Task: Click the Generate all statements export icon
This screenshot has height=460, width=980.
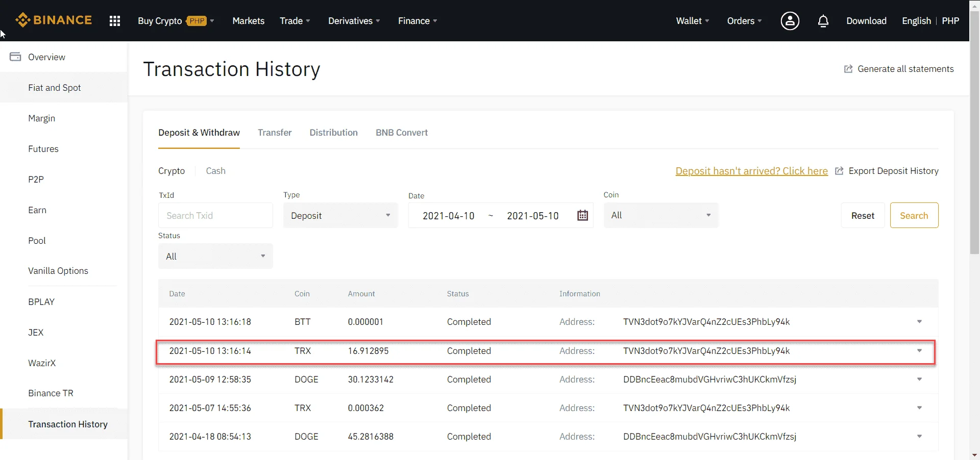Action: pos(848,69)
